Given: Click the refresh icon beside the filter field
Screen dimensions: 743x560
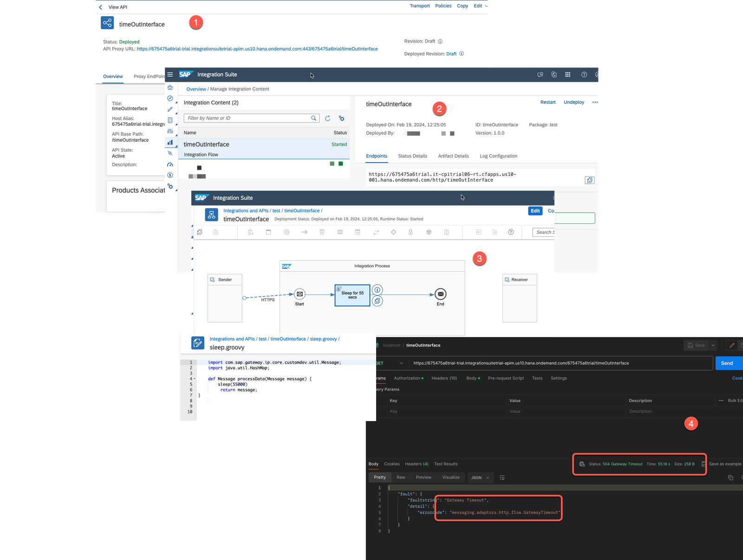Looking at the screenshot, I should 327,118.
